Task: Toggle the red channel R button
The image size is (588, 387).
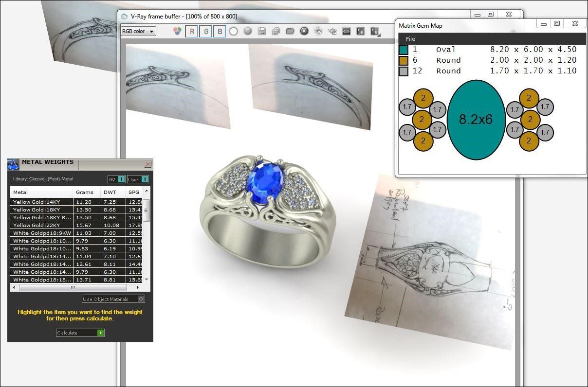Action: point(192,31)
